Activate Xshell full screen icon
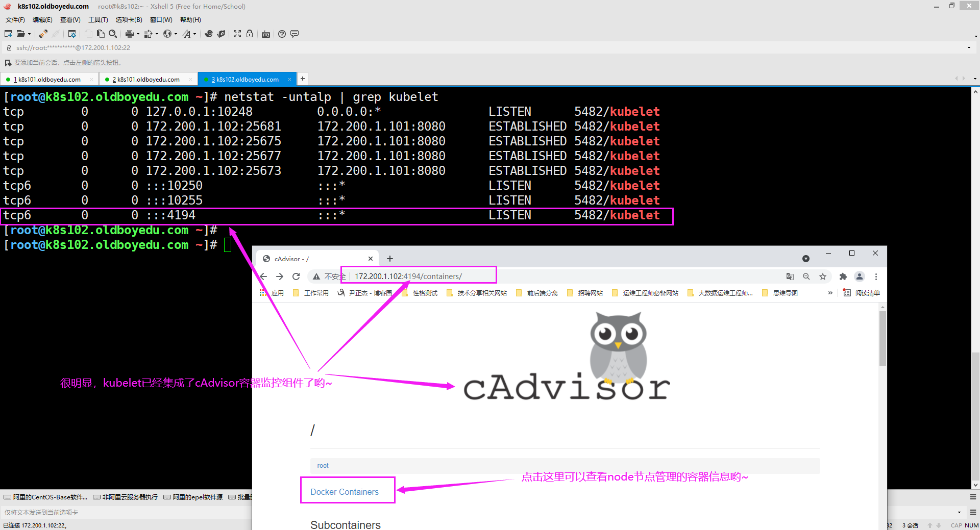 point(237,34)
